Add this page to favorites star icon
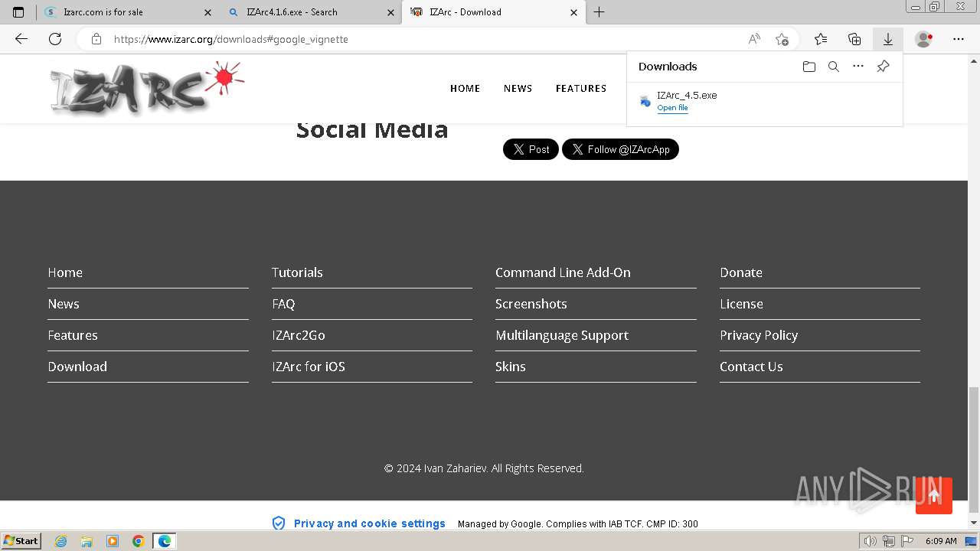 [x=782, y=39]
